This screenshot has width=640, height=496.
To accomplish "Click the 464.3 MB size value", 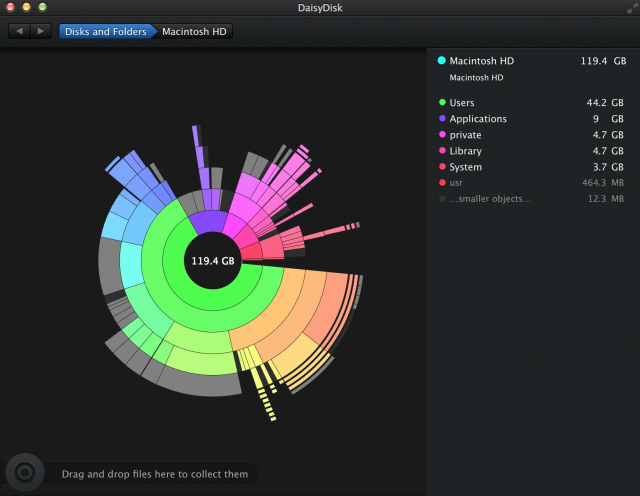I will click(603, 183).
